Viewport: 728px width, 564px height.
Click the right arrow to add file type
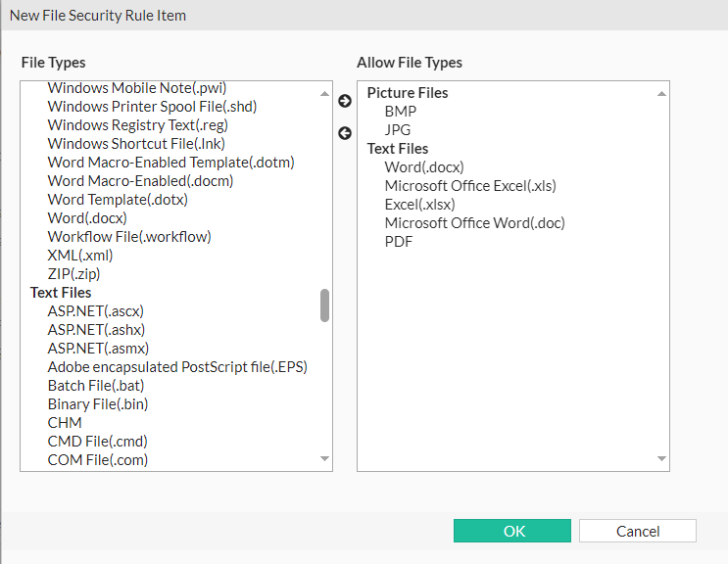tap(345, 101)
